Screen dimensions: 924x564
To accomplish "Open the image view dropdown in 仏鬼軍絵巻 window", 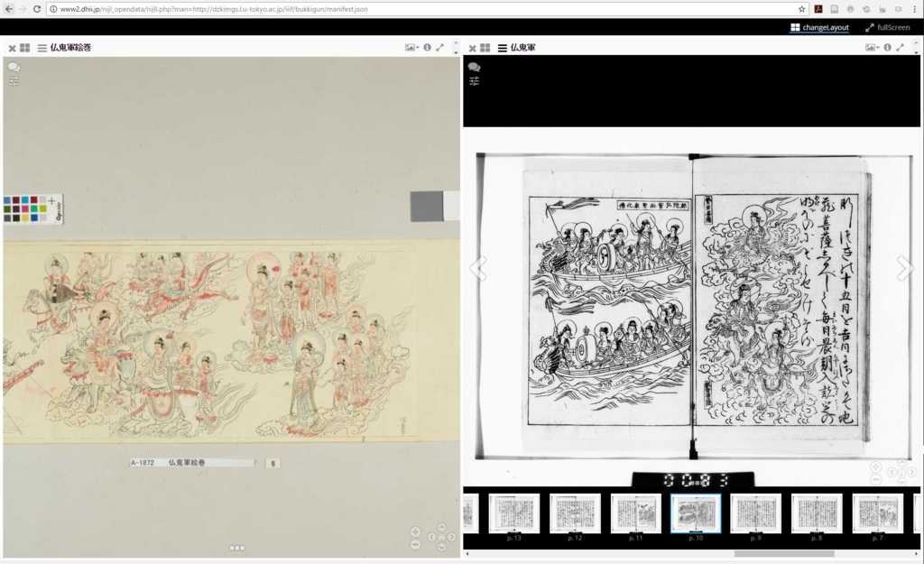I will coord(411,47).
